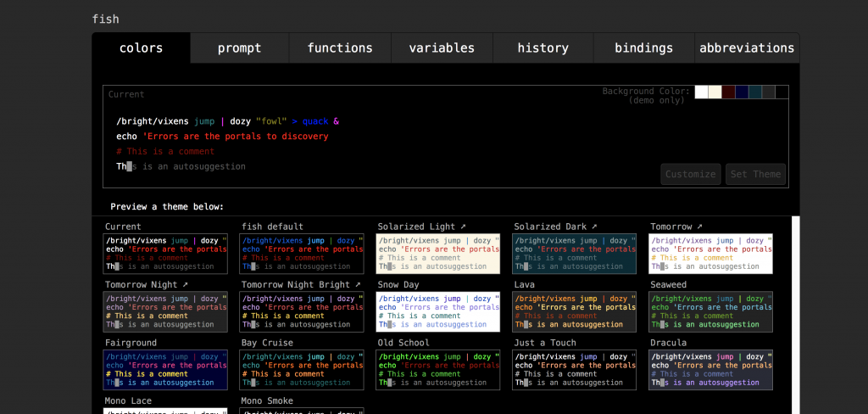The image size is (868, 414).
Task: Open the bindings tab
Action: point(643,48)
